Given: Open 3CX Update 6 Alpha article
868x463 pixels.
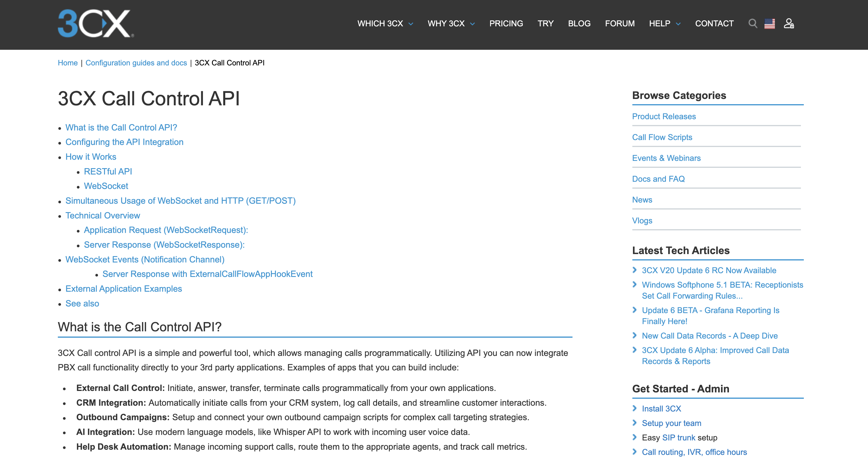Looking at the screenshot, I should coord(715,356).
